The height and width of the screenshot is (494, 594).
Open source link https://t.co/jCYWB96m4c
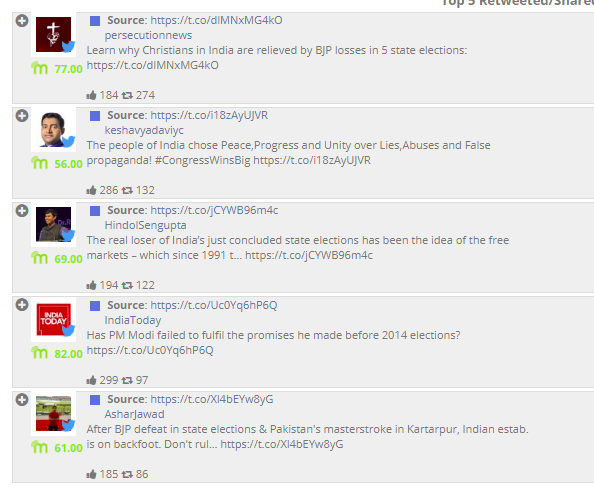click(214, 210)
